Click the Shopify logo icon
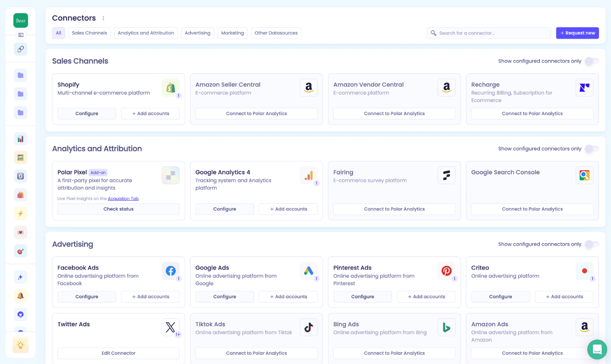This screenshot has width=611, height=364. pos(171,88)
